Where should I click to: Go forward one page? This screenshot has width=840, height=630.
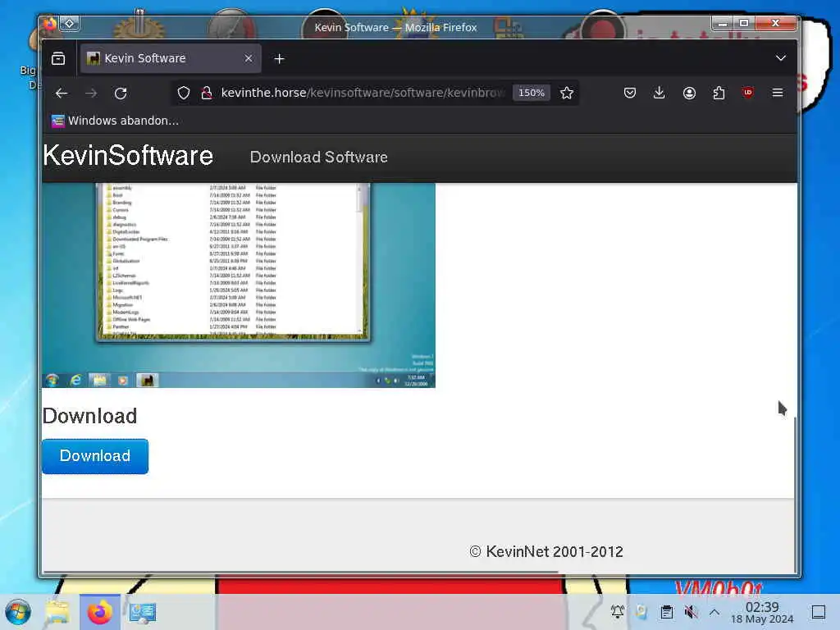click(x=91, y=94)
